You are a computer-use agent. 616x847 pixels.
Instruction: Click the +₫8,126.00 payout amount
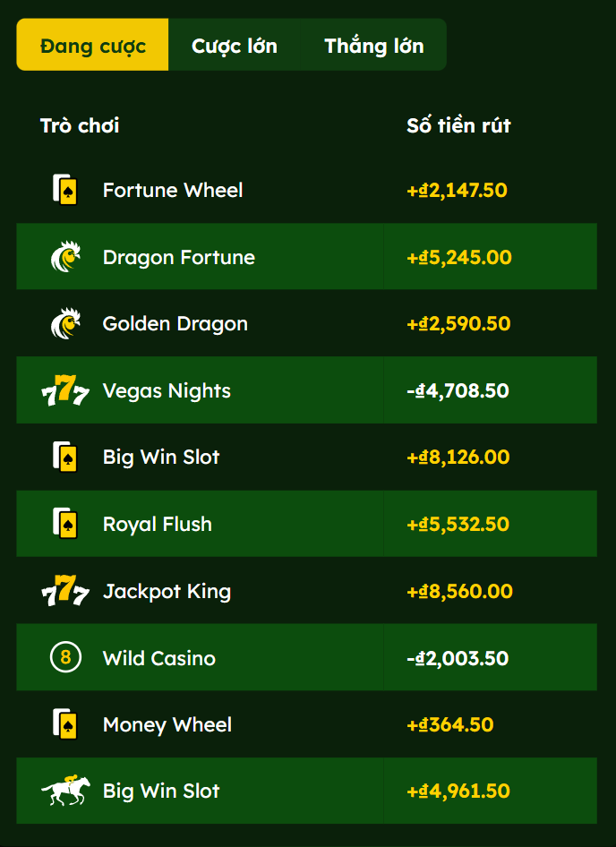point(458,458)
